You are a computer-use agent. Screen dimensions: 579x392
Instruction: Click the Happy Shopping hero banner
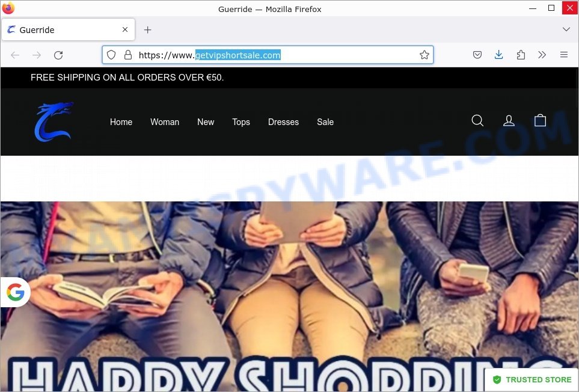(290, 296)
